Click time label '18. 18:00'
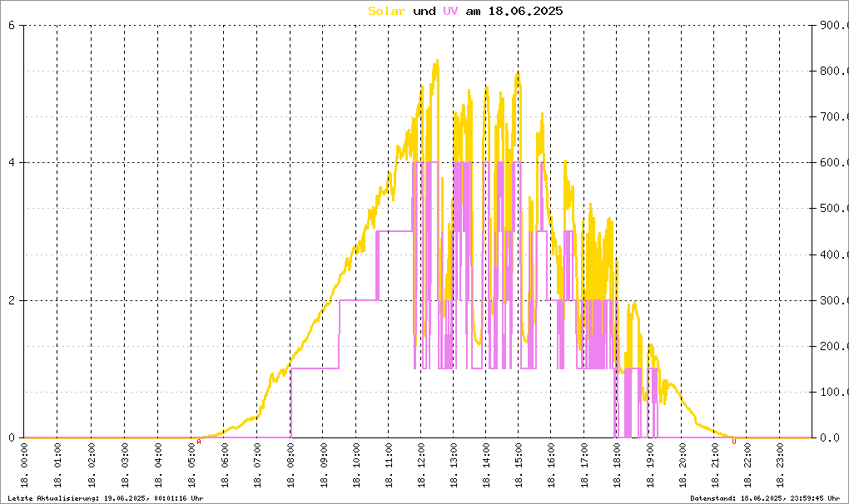The width and height of the screenshot is (849, 504). [617, 466]
